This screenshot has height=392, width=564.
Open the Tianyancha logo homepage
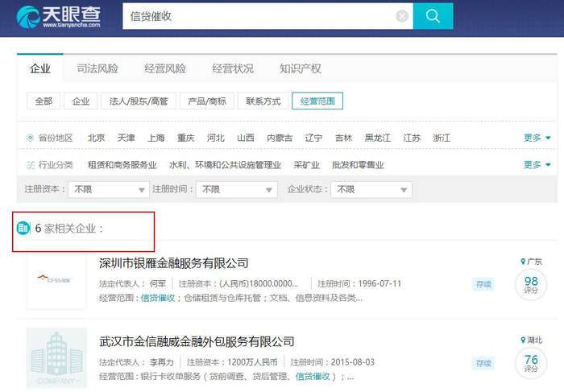tap(59, 17)
